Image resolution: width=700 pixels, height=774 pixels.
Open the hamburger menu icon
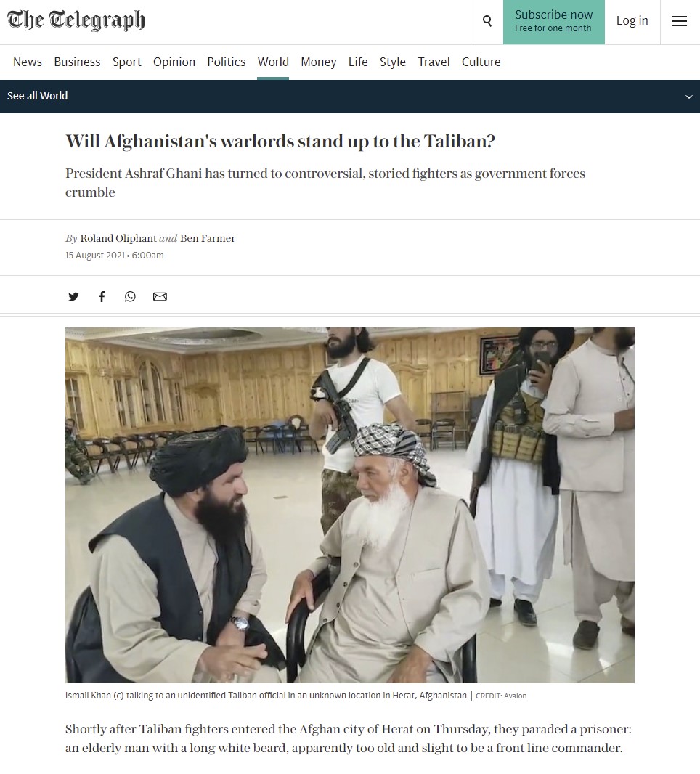coord(680,21)
